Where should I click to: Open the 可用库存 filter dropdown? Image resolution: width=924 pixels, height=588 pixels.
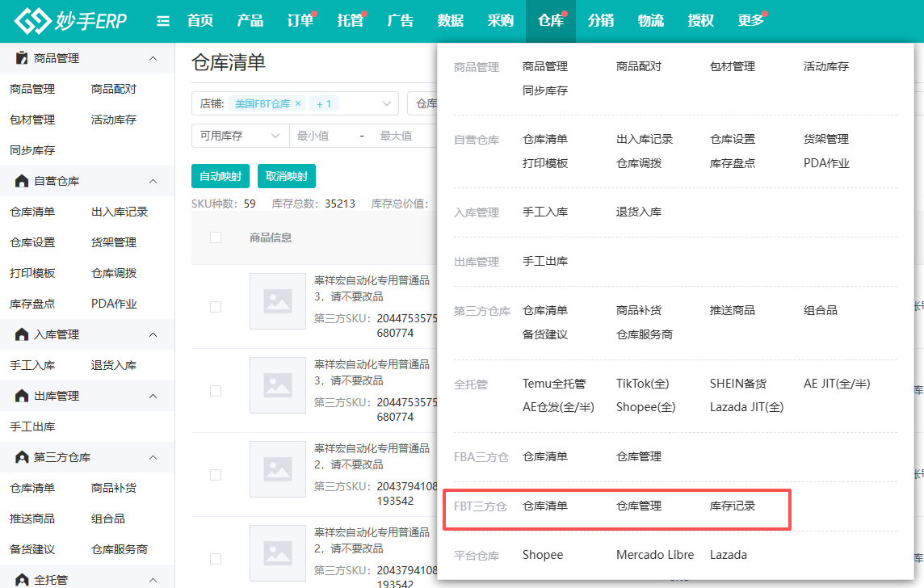pos(241,136)
